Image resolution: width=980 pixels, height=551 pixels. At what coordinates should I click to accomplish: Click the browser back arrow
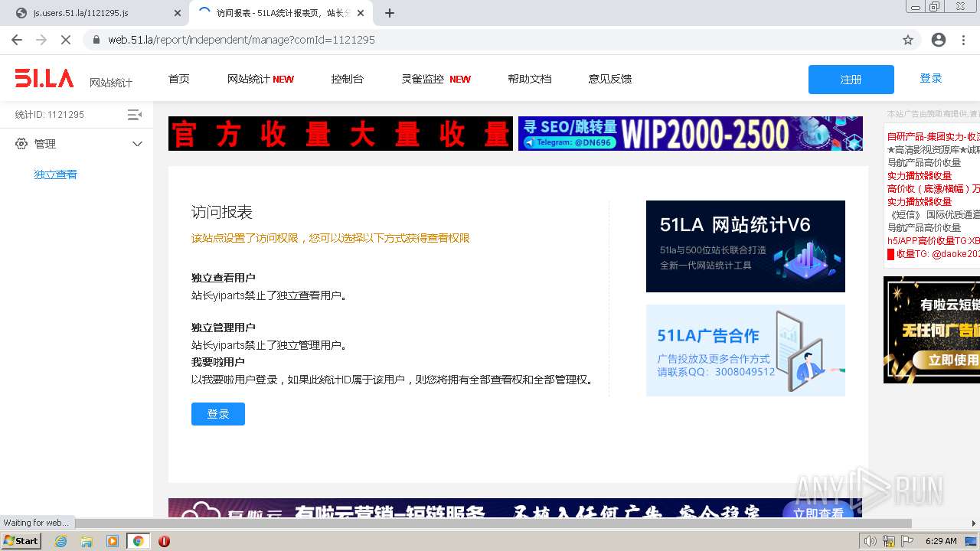[x=17, y=40]
